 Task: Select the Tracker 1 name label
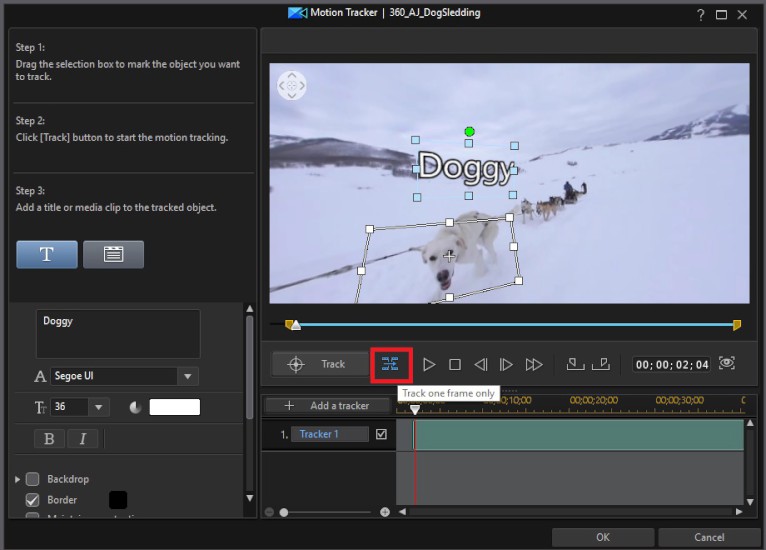330,434
